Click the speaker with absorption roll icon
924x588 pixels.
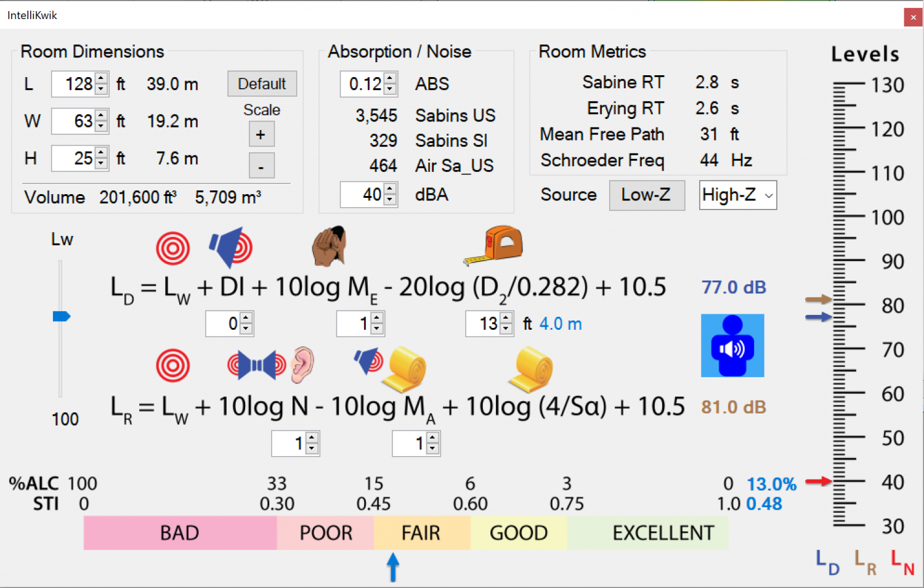[392, 366]
